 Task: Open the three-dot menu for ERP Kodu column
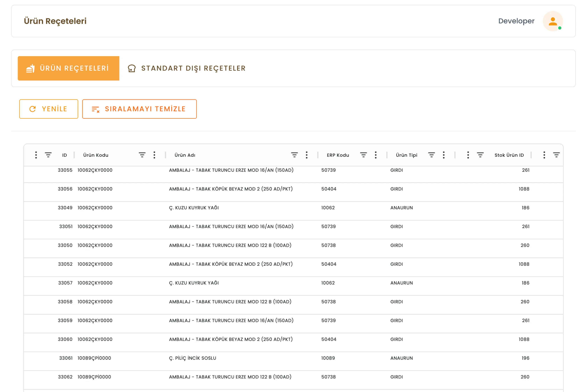[376, 155]
